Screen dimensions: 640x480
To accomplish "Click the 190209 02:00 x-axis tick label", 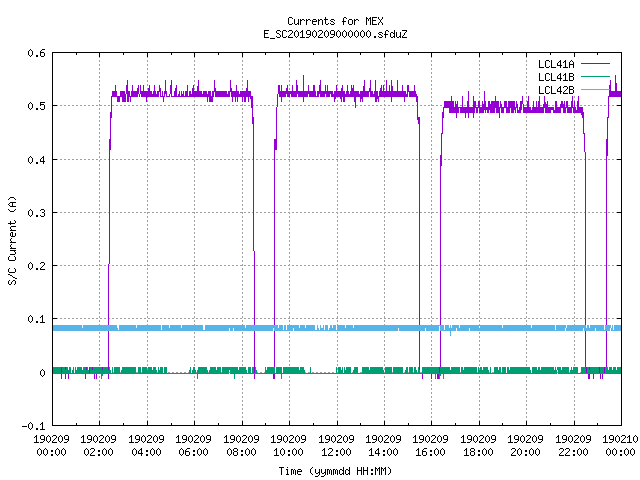I will [x=99, y=446].
